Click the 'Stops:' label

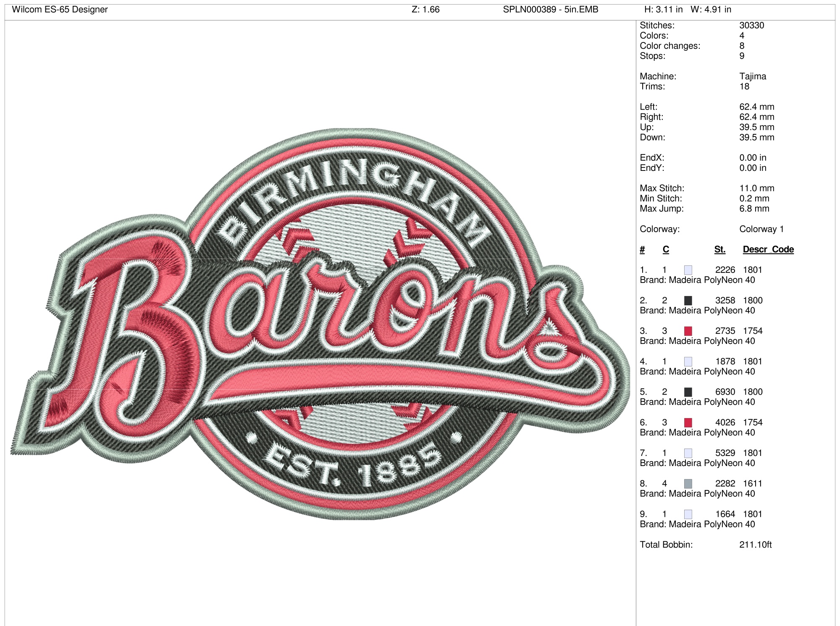pos(653,56)
